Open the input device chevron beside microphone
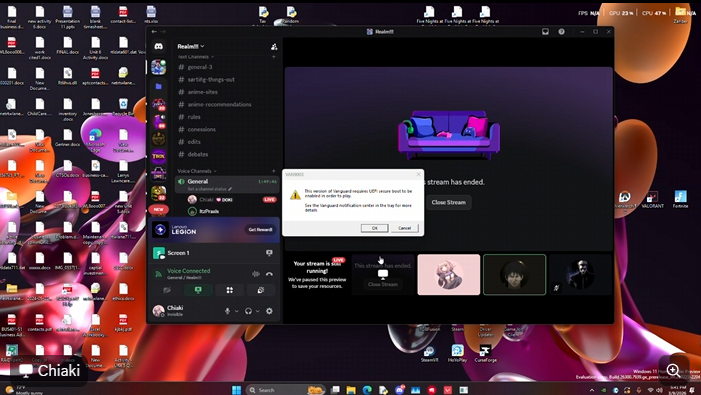Viewport: 701px width, 395px height. [x=236, y=311]
